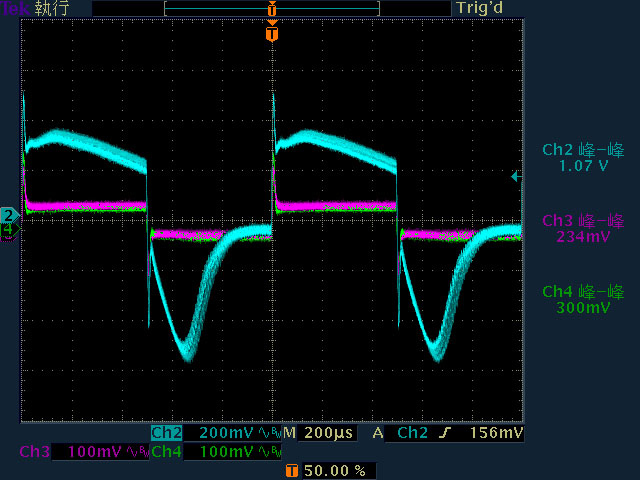Click the orange T icon beside 50.00 %
The image size is (640, 480).
(291, 471)
